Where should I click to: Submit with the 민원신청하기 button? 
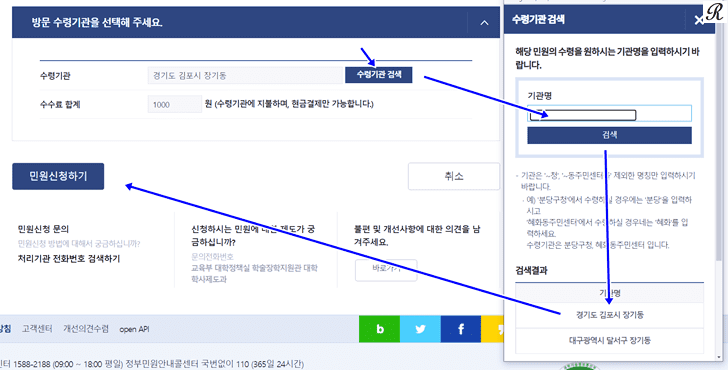pyautogui.click(x=58, y=176)
